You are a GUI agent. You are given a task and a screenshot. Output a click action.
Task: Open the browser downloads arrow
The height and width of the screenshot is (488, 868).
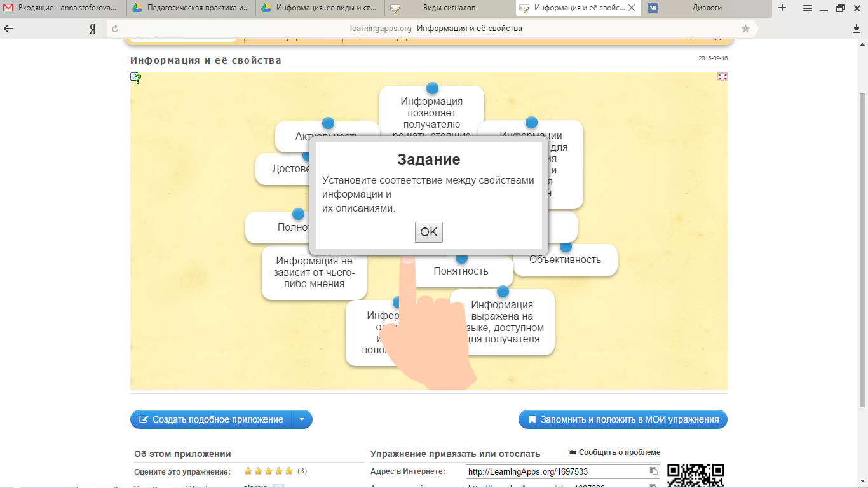pyautogui.click(x=857, y=29)
